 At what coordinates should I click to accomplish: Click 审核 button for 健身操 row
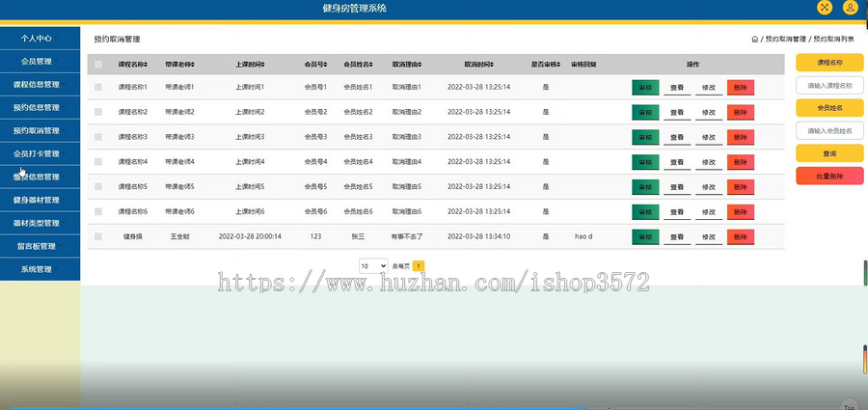pyautogui.click(x=645, y=237)
